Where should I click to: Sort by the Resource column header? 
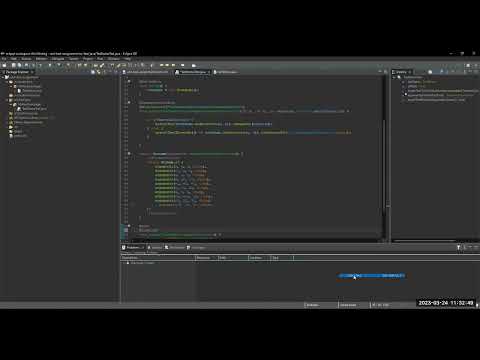(x=206, y=258)
